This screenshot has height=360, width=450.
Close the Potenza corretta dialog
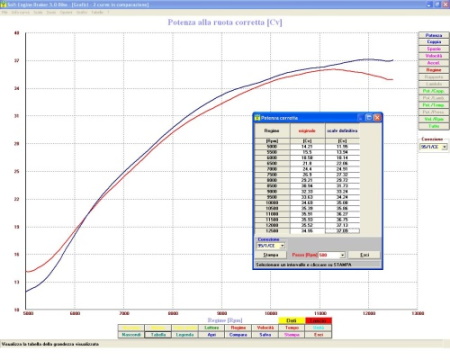[x=377, y=118]
